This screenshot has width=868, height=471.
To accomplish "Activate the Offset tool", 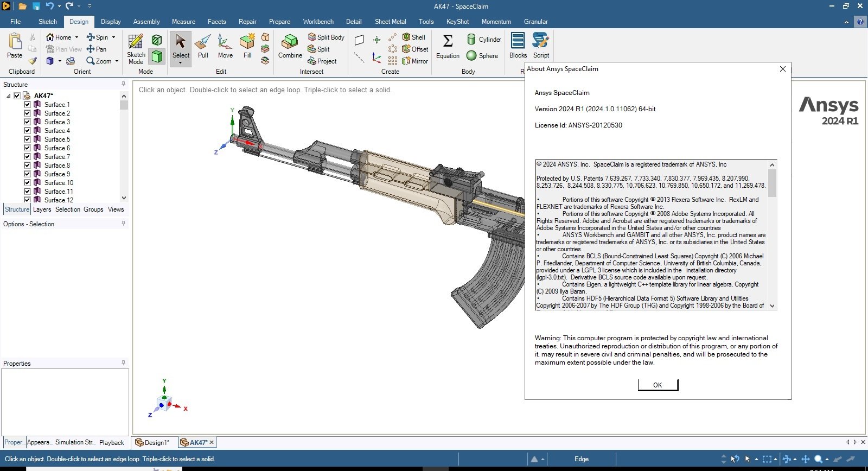I will [415, 49].
